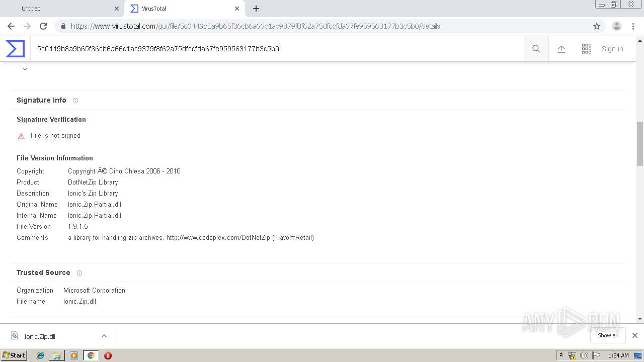Show hidden system tray icons

[561, 355]
